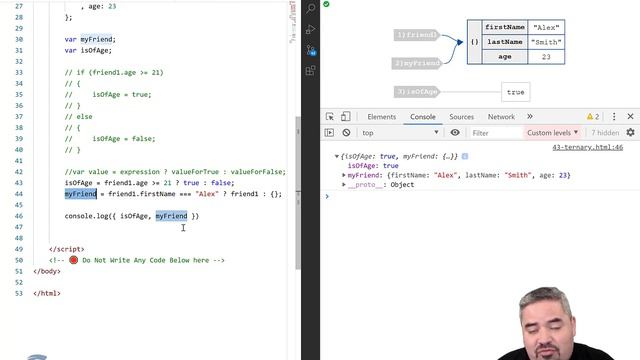Screen dimensions: 640x360
Task: Open the Run and Debug icon
Action: 311,29
